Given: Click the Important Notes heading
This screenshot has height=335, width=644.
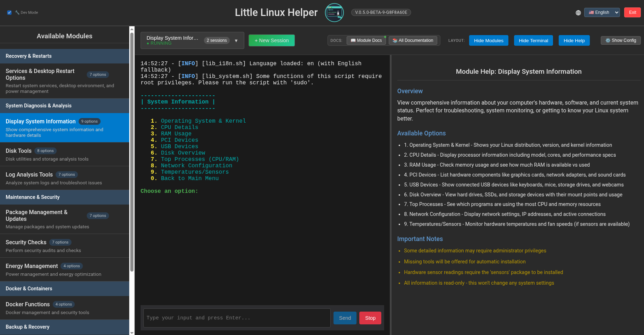Looking at the screenshot, I should [x=420, y=239].
